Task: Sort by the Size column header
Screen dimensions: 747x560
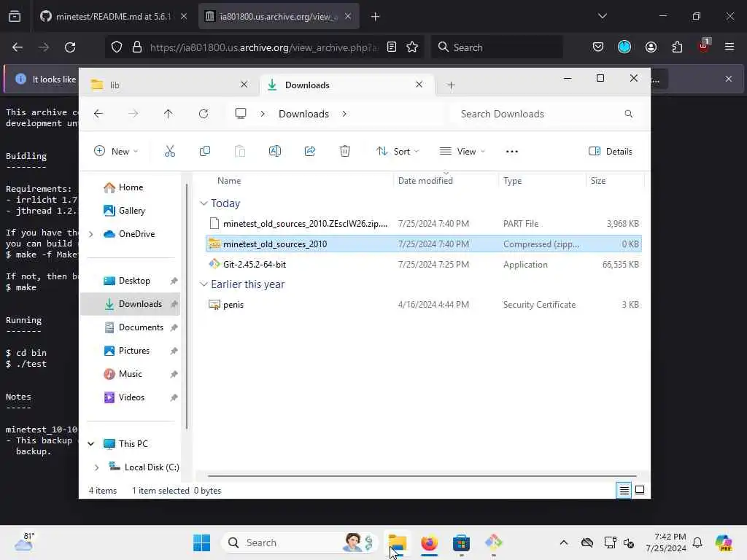Action: pyautogui.click(x=598, y=181)
